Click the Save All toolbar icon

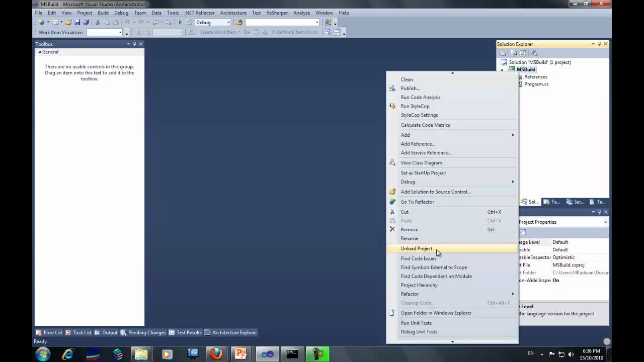coord(86,22)
